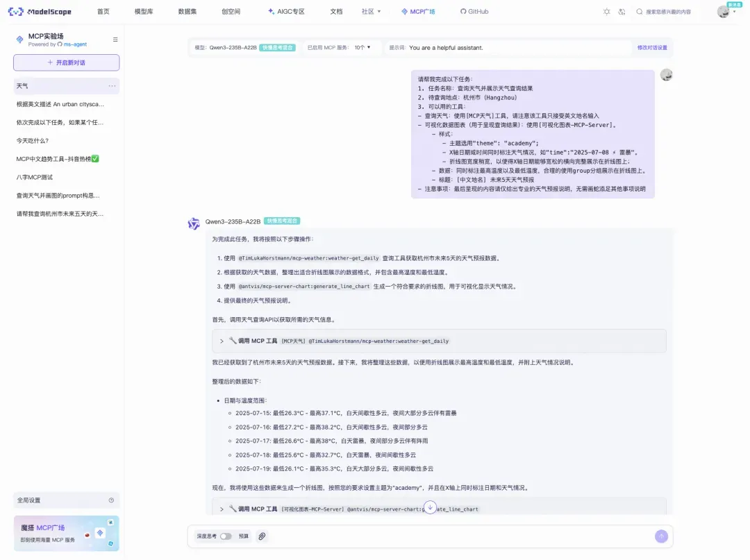This screenshot has width=750, height=560.
Task: Click the MCP实验场 diamond icon
Action: coord(19,40)
